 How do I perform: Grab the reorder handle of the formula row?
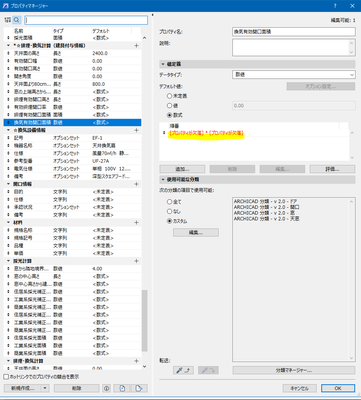click(164, 133)
